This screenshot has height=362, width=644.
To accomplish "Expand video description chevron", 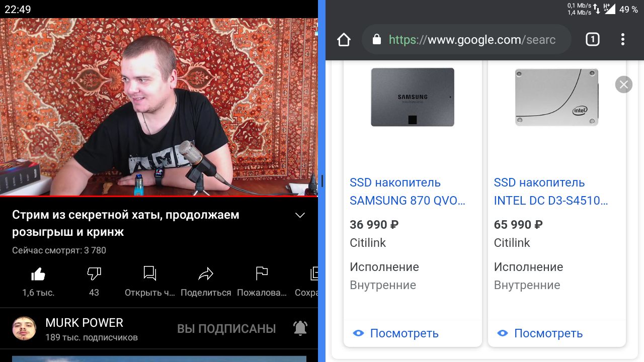I will (300, 215).
